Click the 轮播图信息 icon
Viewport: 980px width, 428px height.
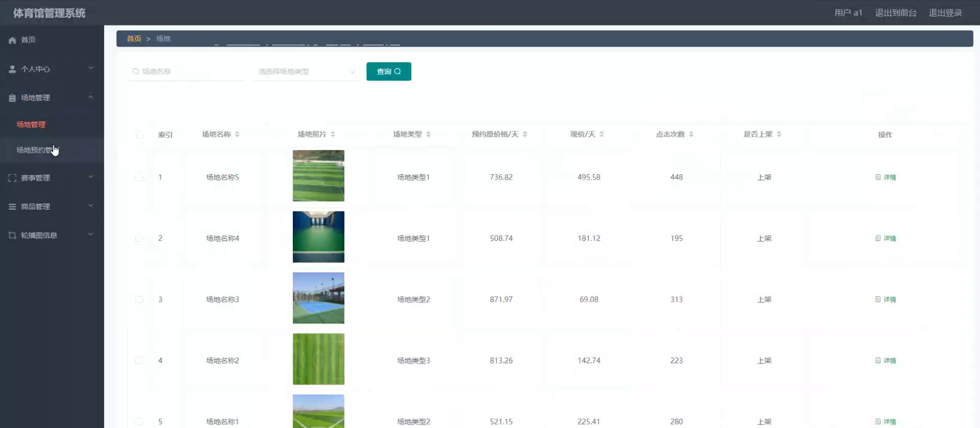point(12,235)
